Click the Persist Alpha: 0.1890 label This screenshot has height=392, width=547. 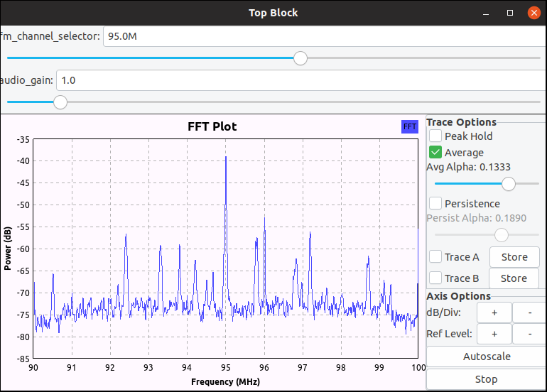tap(476, 218)
